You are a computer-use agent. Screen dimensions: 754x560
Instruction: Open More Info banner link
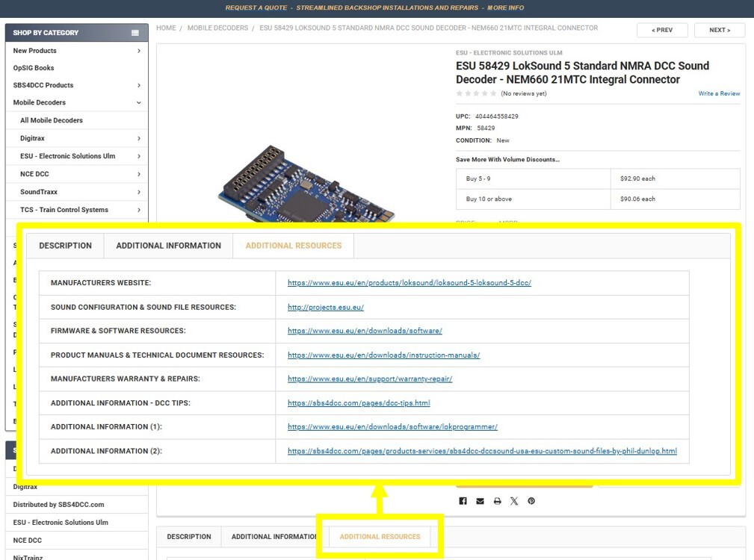[505, 7]
